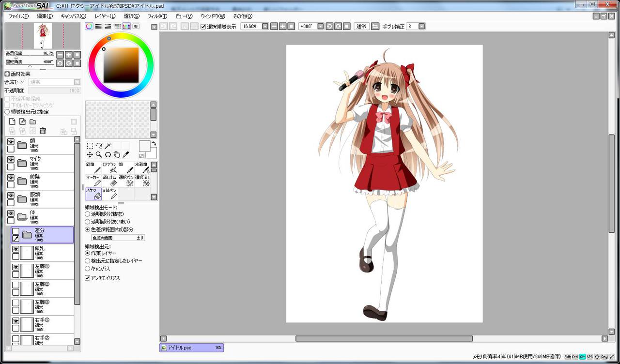The width and height of the screenshot is (620, 364).
Task: Uncheck the アンチエイリアス checkbox
Action: 88,278
